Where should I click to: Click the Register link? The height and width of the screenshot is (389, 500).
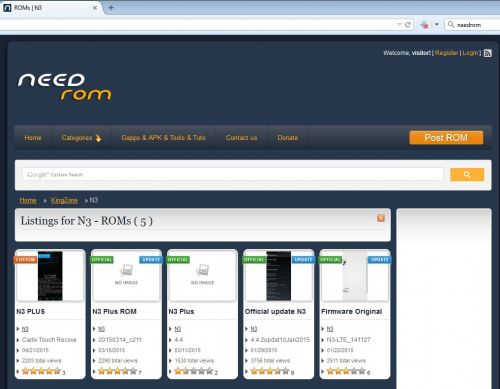tap(446, 53)
